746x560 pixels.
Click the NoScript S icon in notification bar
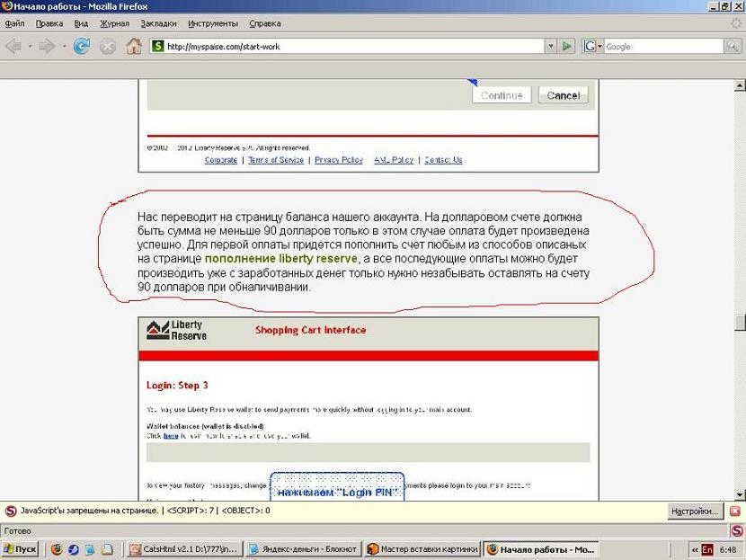(x=11, y=511)
